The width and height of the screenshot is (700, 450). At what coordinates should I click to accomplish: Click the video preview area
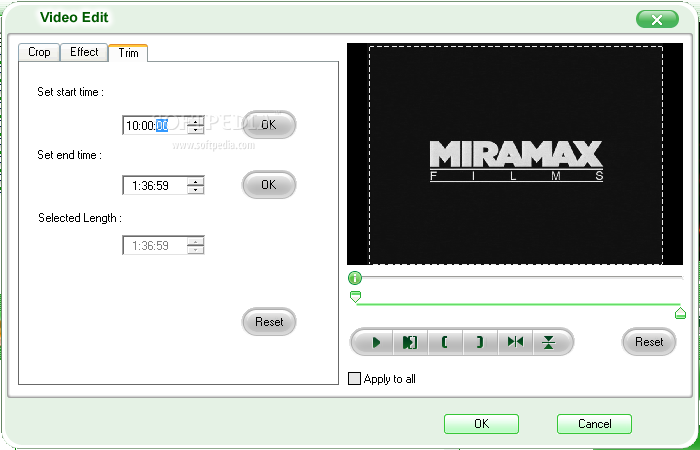click(x=515, y=154)
